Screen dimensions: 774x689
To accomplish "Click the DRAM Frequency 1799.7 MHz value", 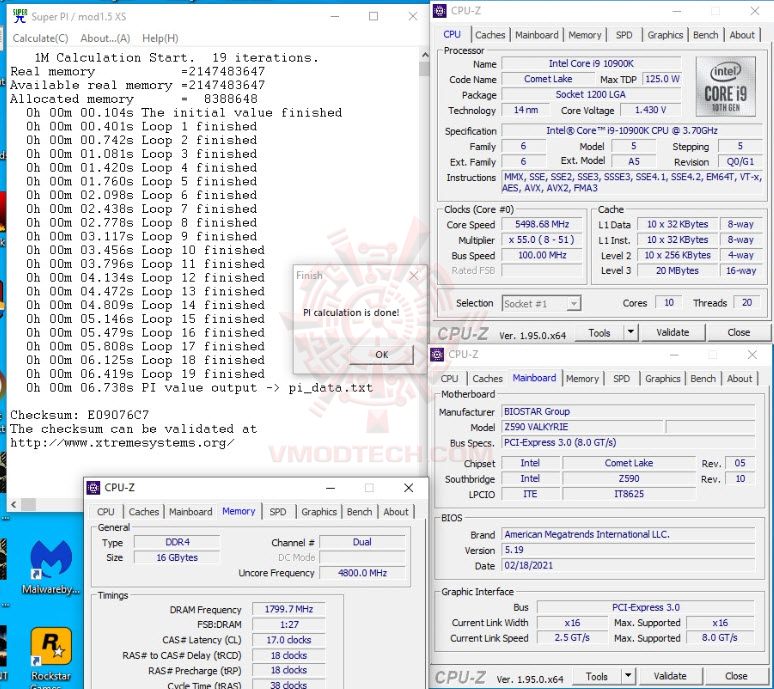I will 289,609.
